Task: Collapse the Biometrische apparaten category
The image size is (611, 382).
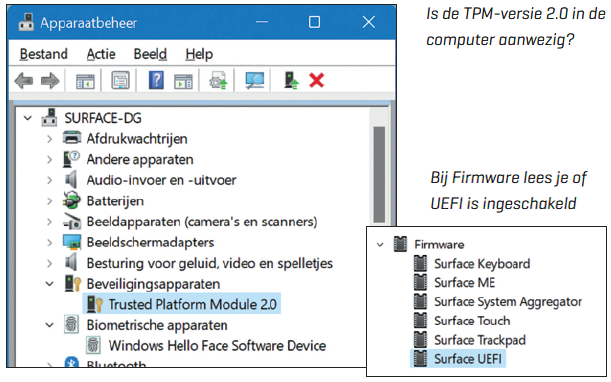Action: click(x=49, y=325)
